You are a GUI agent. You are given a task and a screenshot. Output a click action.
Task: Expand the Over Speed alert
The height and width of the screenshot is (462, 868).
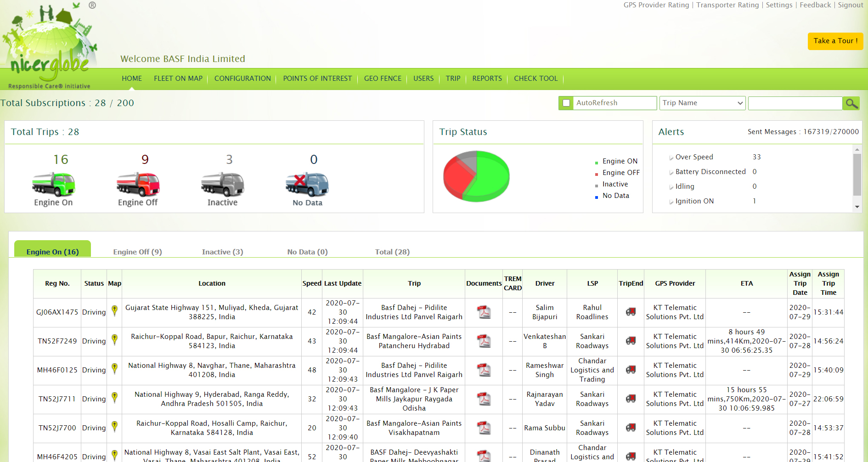pos(671,158)
